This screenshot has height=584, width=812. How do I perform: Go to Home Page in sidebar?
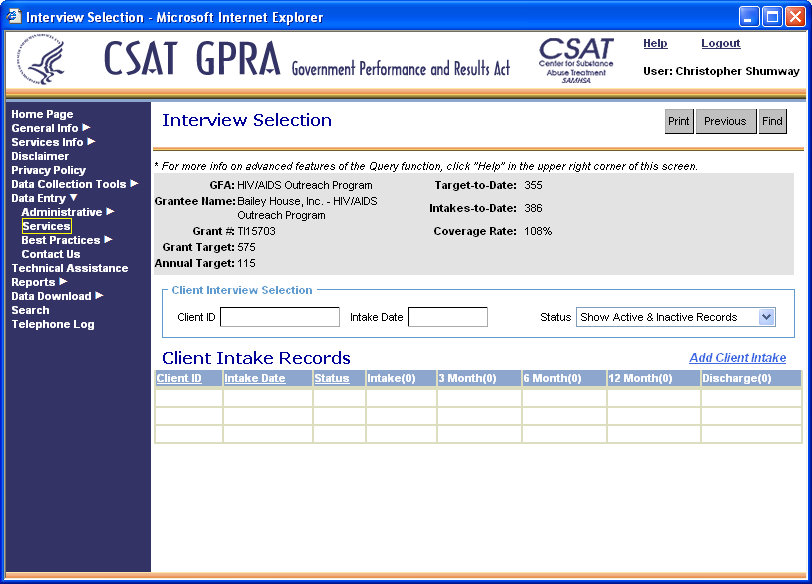[42, 114]
